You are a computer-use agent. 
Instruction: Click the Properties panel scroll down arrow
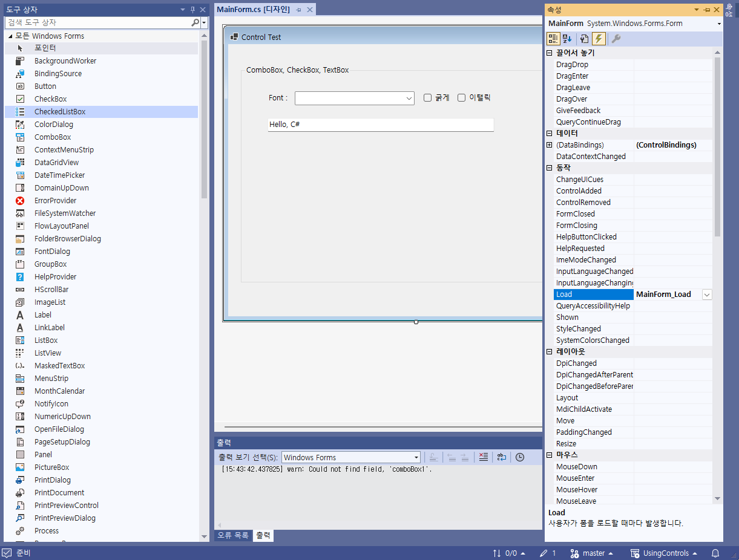[x=717, y=499]
